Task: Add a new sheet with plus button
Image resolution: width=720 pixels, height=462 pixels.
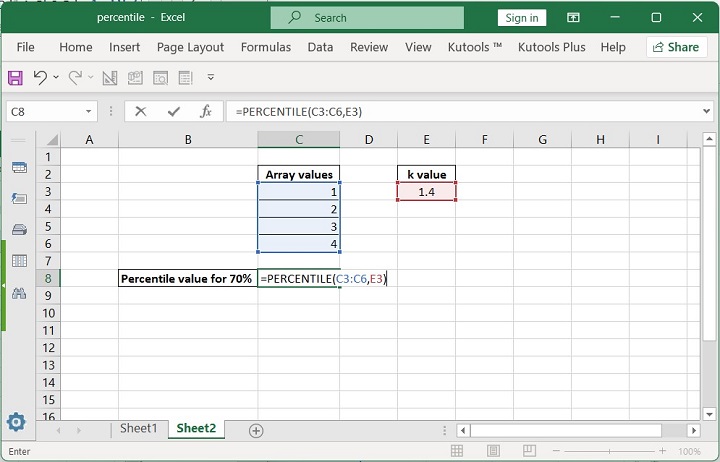Action: [256, 431]
